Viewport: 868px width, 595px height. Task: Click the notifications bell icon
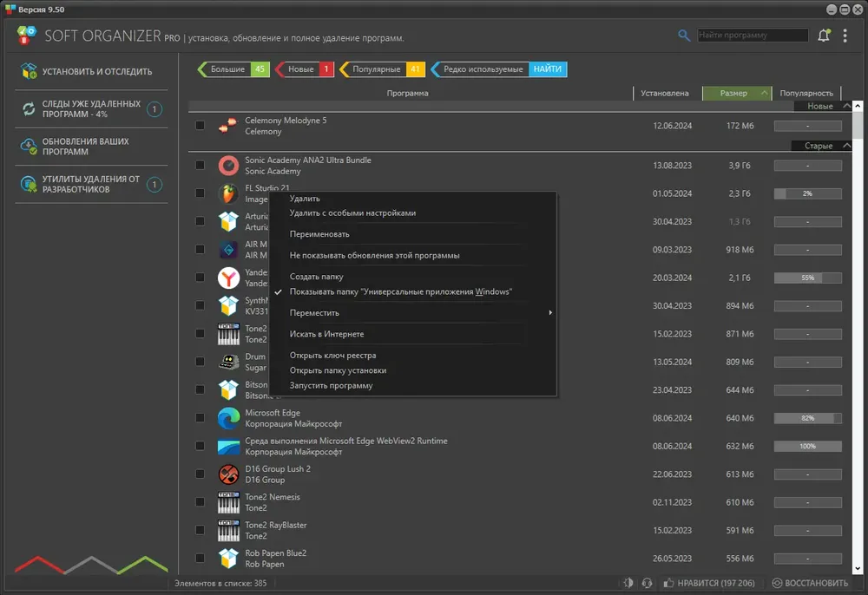(x=824, y=36)
